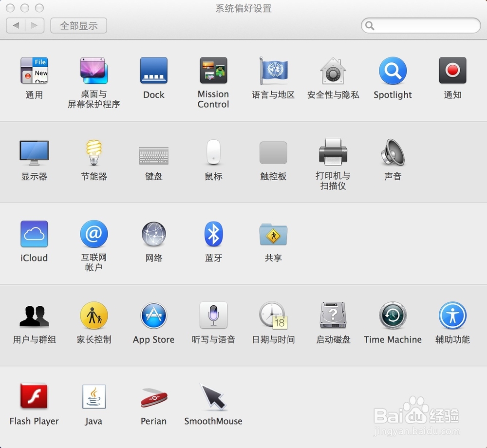Go forward with the right arrow button
This screenshot has height=448, width=487.
pos(35,25)
